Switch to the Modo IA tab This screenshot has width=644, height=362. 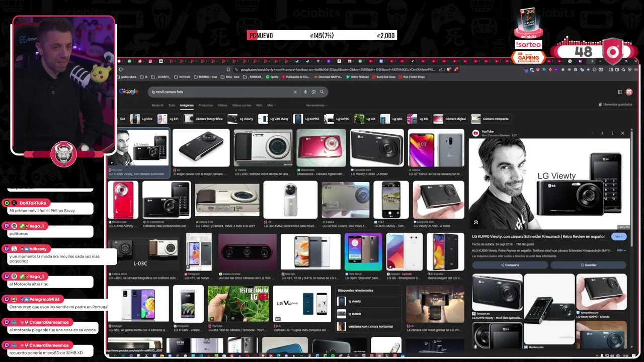[157, 105]
